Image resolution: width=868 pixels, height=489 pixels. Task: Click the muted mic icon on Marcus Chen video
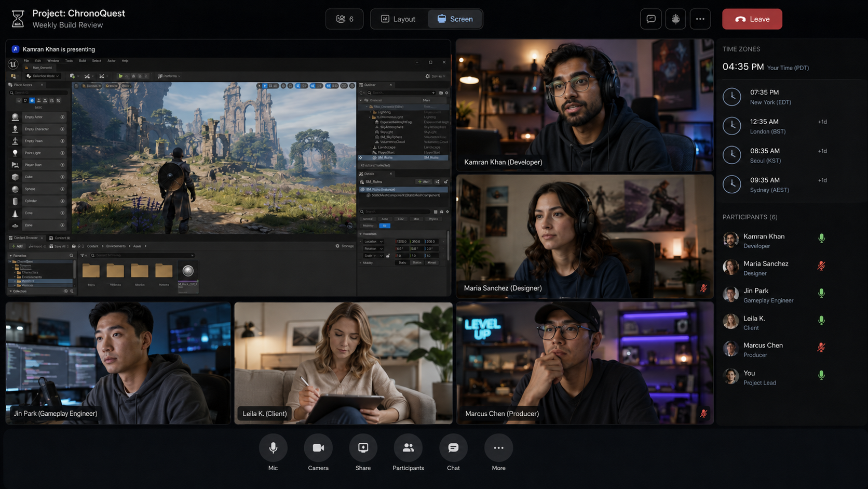[x=703, y=414]
